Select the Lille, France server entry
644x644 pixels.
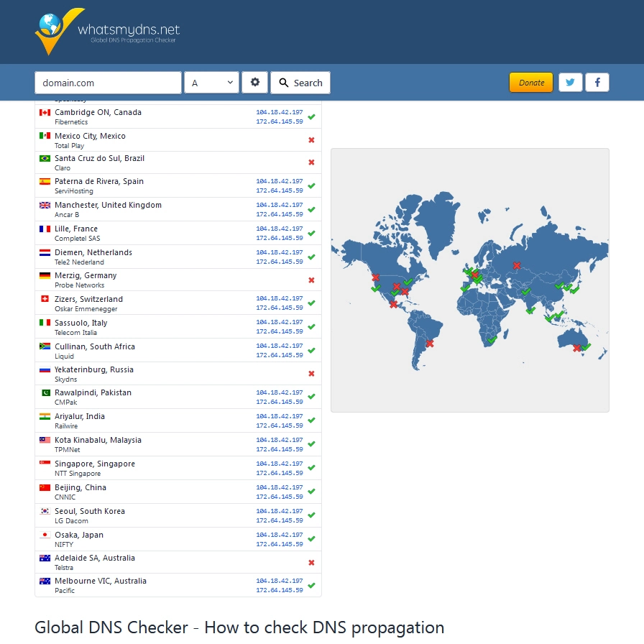(144, 233)
